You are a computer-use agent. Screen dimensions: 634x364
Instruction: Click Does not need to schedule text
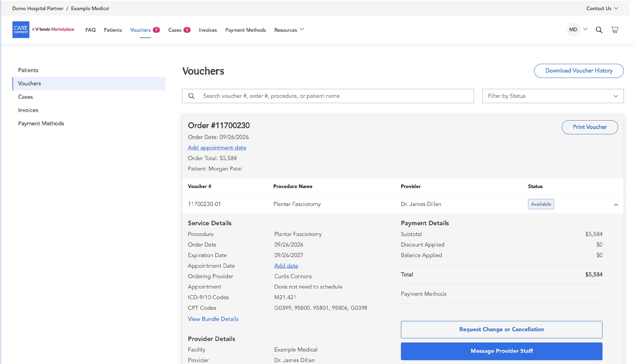308,287
